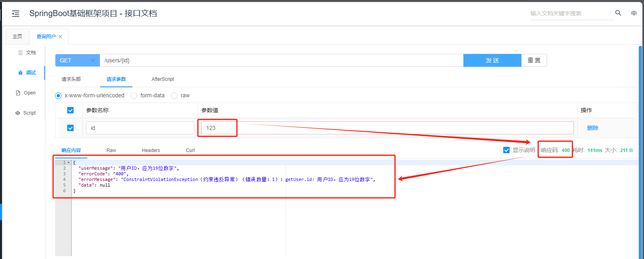Switch to Curl response tab
The height and width of the screenshot is (259, 644).
190,150
